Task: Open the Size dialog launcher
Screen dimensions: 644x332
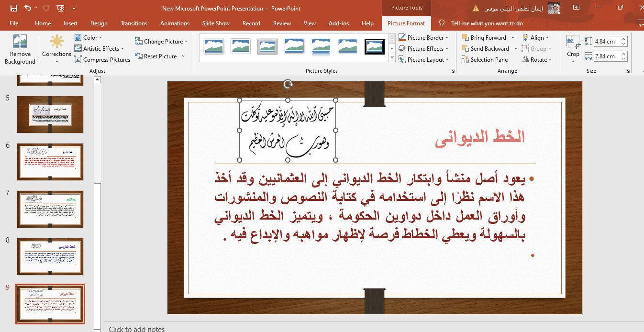Action: pos(628,71)
